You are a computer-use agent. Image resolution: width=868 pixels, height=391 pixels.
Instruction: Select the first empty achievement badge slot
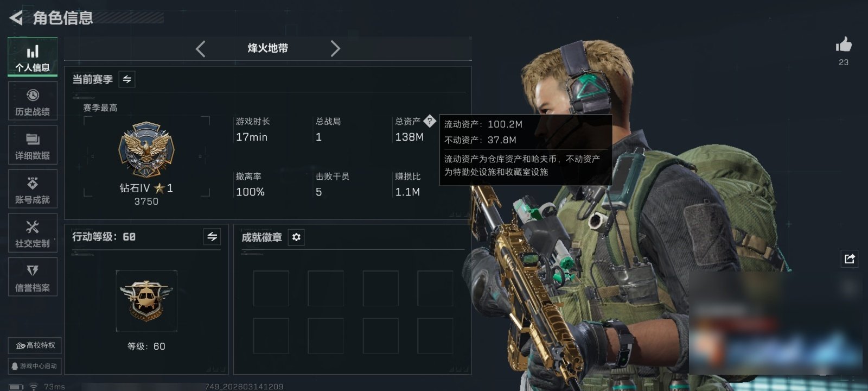pos(271,288)
